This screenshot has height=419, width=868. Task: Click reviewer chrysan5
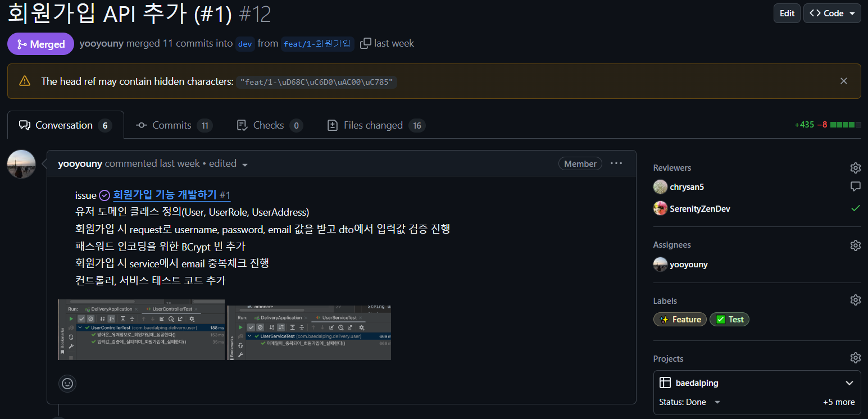pos(687,186)
